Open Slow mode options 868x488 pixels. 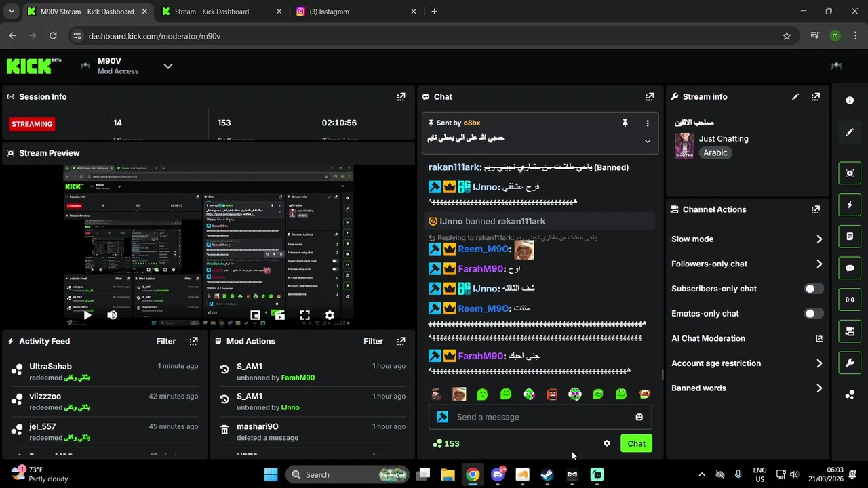coord(747,239)
